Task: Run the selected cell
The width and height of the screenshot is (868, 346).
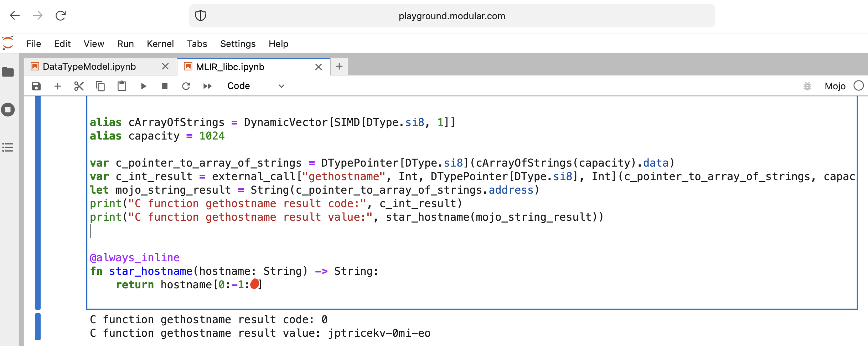Action: [144, 86]
